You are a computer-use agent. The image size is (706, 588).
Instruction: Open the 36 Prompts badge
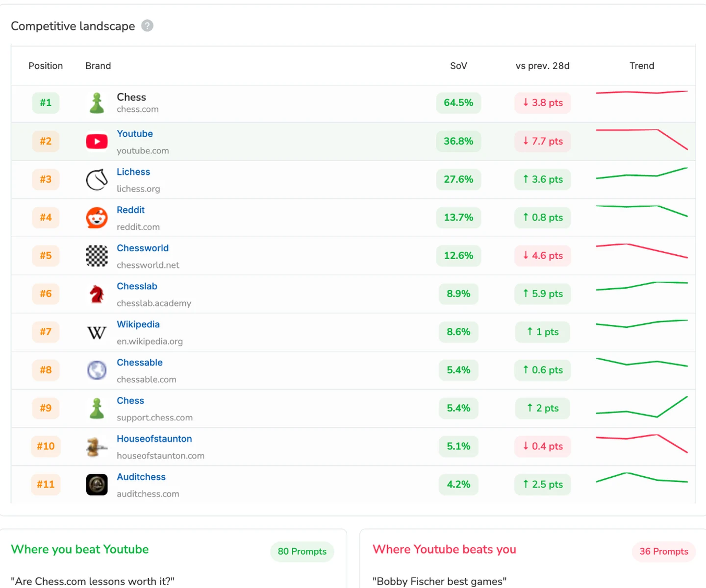(x=664, y=552)
